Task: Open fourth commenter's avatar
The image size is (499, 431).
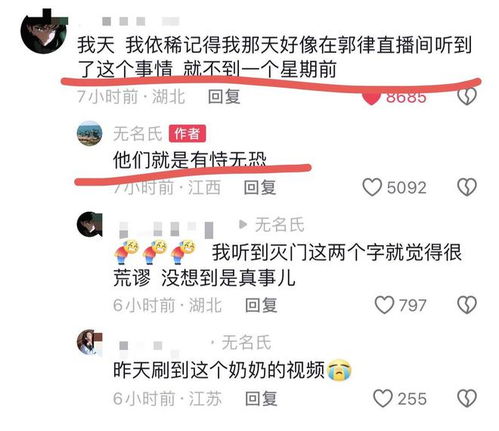Action: (x=90, y=342)
